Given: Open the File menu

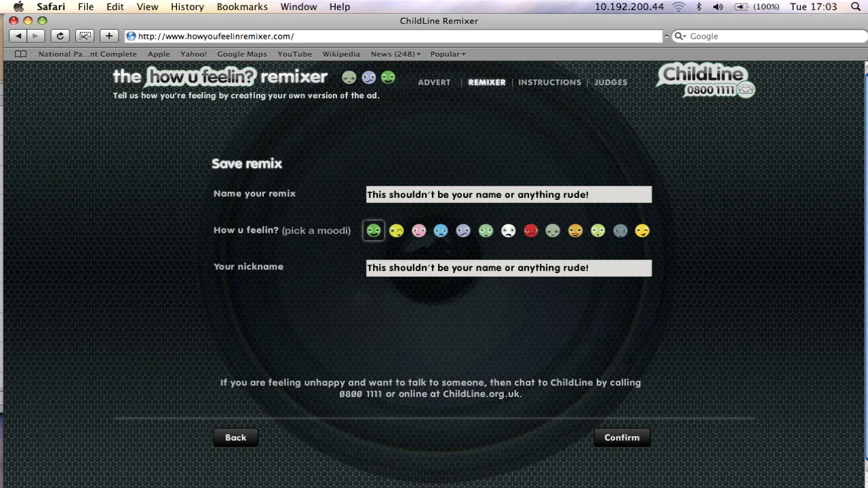Looking at the screenshot, I should coord(85,7).
